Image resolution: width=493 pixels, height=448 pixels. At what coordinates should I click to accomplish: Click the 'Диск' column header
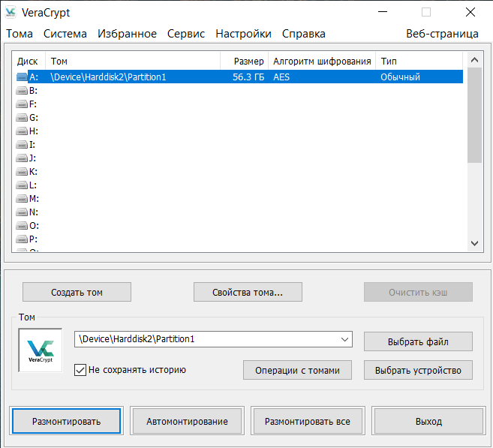[29, 61]
